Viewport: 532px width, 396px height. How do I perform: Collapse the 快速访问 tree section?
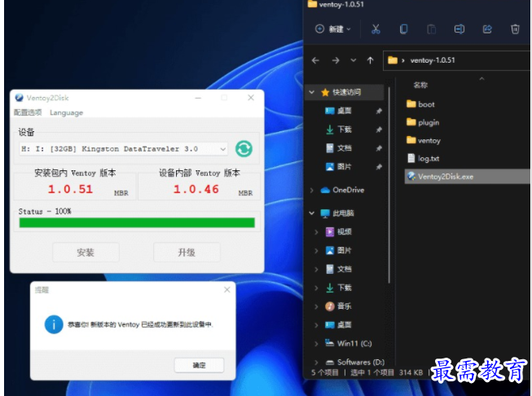[311, 92]
